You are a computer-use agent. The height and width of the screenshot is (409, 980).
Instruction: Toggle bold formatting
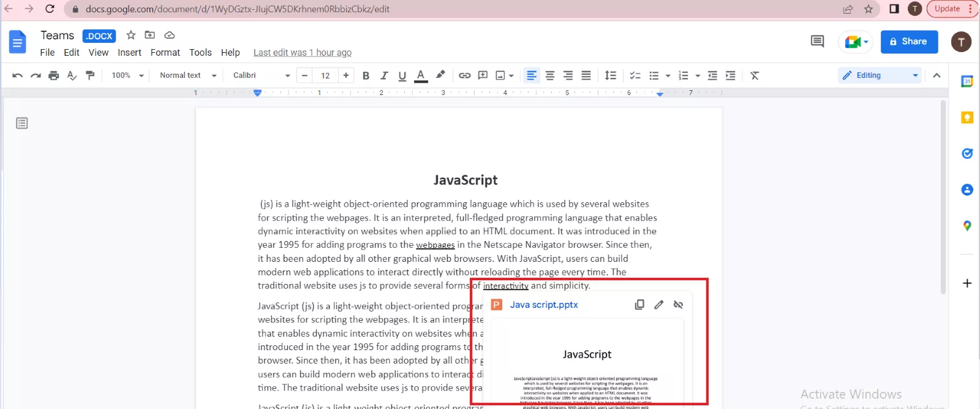(x=366, y=75)
